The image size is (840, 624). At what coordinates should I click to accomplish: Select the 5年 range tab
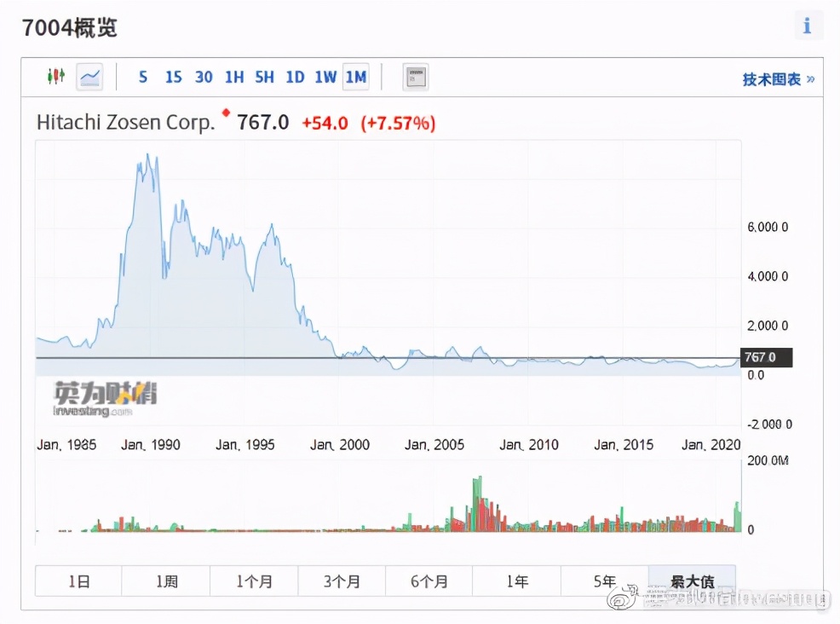[605, 581]
